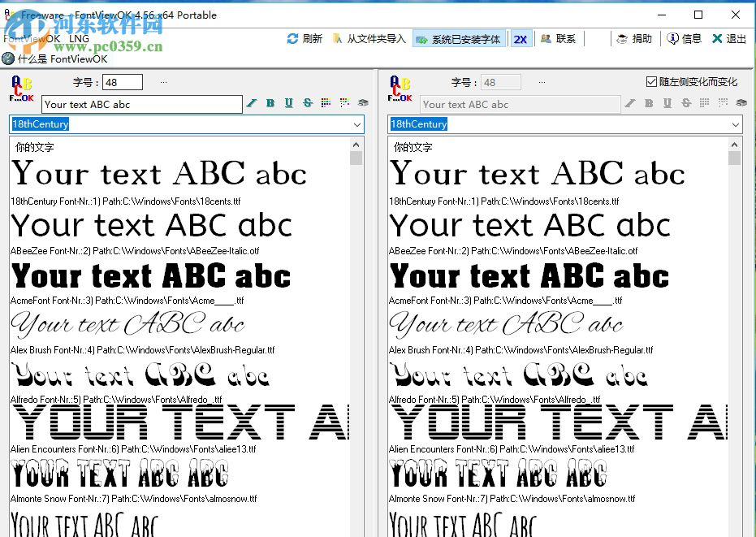Toggle strikethrough in the left panel

pos(308,102)
